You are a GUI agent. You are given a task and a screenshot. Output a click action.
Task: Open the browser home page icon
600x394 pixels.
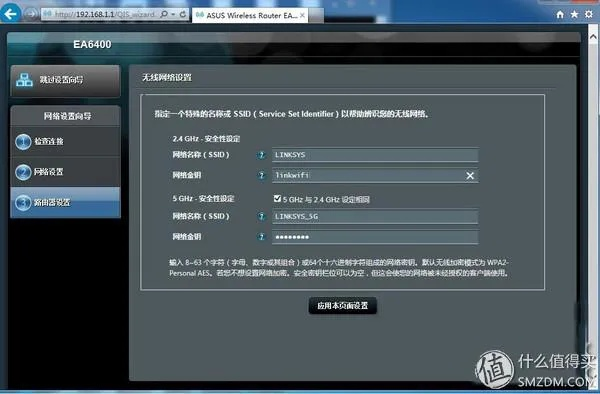(x=560, y=15)
